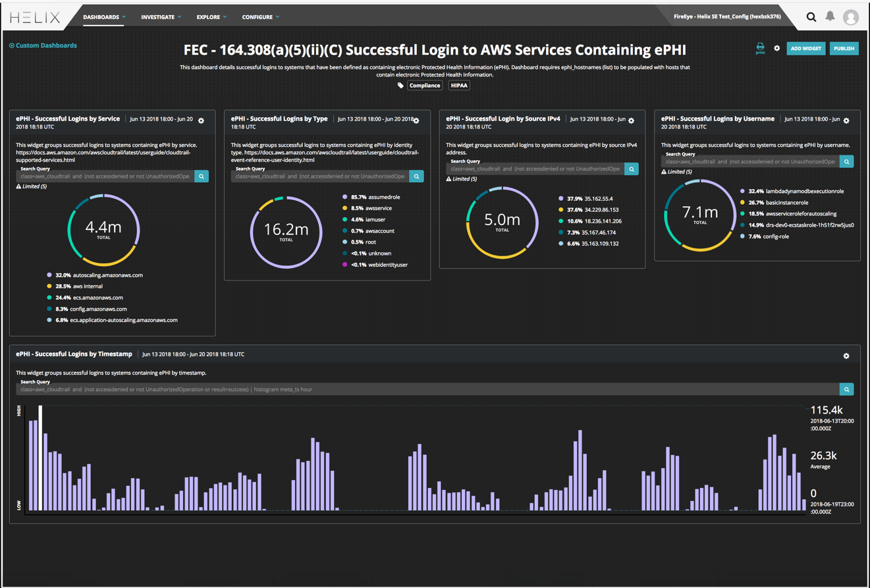Click Limited (5) warning in Username widget
The height and width of the screenshot is (588, 870).
(x=677, y=171)
